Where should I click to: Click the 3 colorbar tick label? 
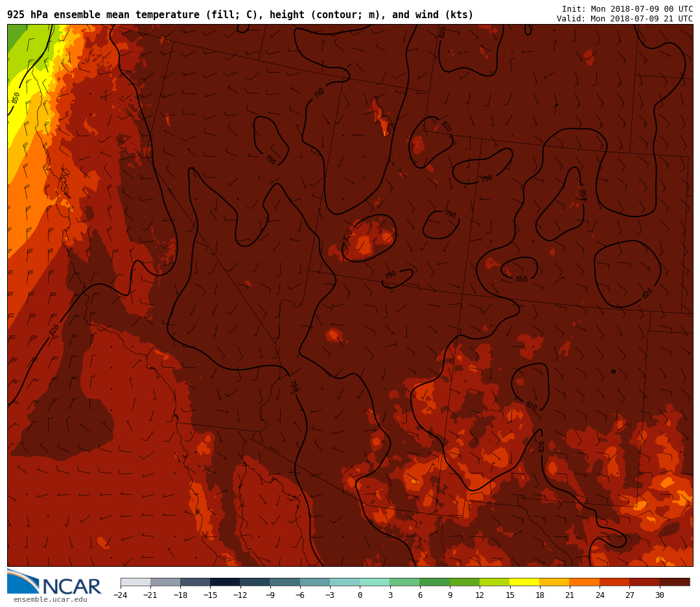(x=390, y=595)
